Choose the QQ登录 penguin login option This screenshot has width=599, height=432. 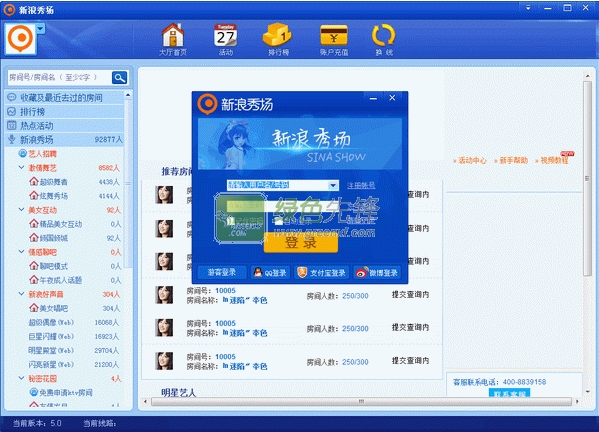click(x=270, y=272)
